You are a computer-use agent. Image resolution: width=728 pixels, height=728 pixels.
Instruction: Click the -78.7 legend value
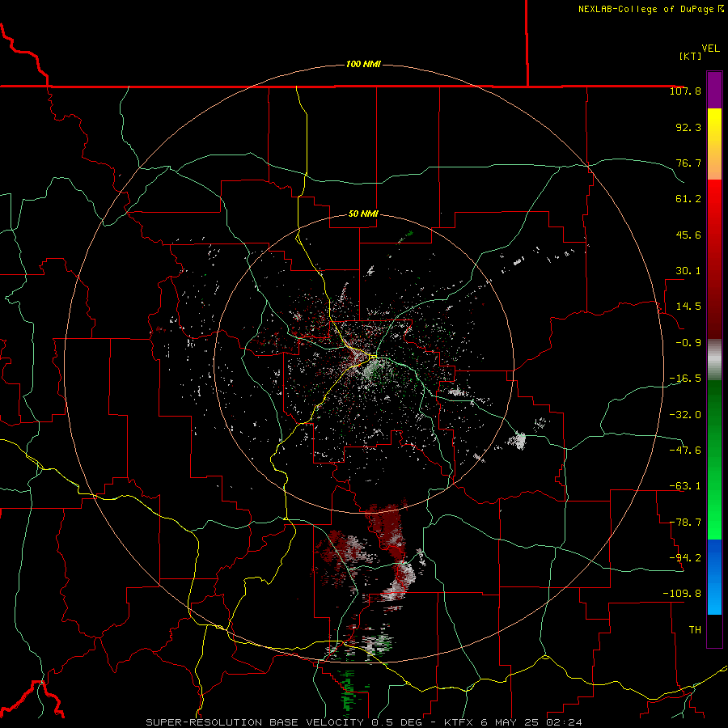coord(685,523)
